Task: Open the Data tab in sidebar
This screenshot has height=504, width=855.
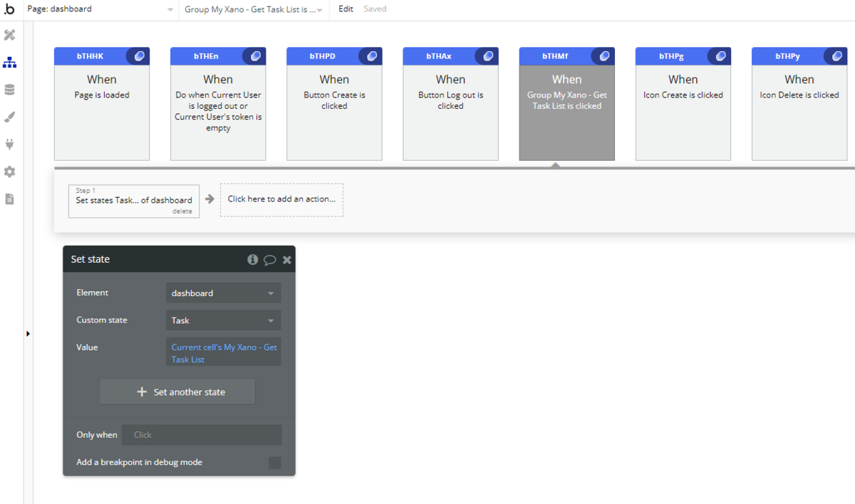Action: (x=9, y=90)
